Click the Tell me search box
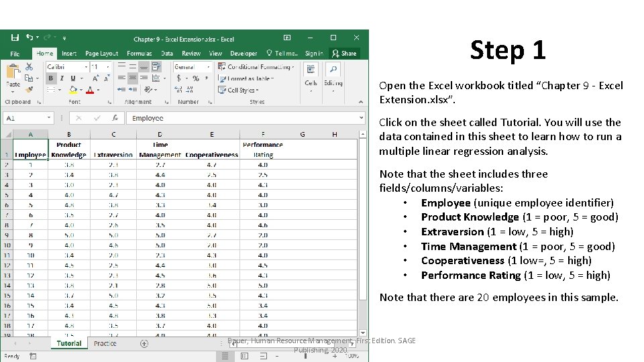644x362 pixels. click(x=282, y=54)
